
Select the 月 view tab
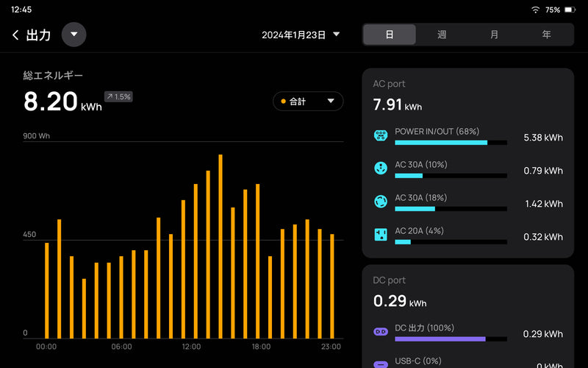494,35
